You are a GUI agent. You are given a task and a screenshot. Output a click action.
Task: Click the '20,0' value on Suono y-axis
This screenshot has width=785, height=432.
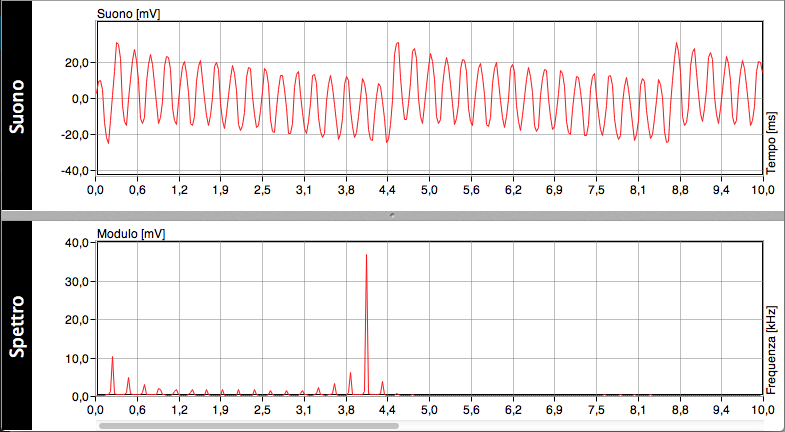tap(77, 63)
